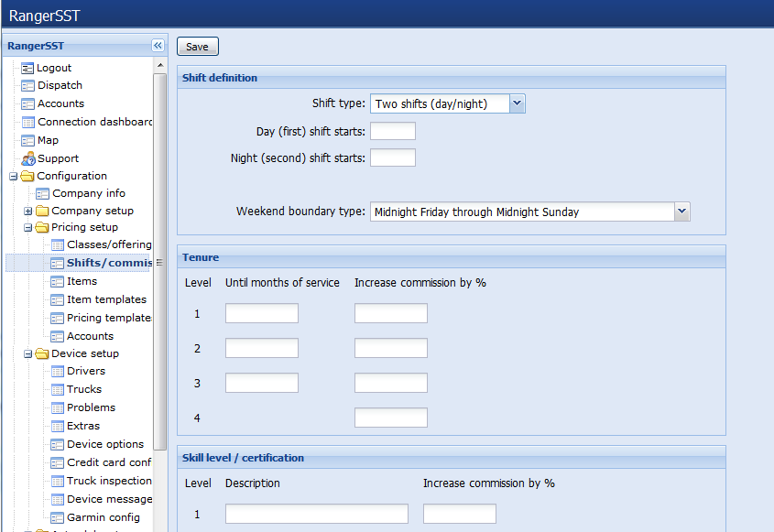Collapse the Pricing setup folder

pyautogui.click(x=28, y=228)
